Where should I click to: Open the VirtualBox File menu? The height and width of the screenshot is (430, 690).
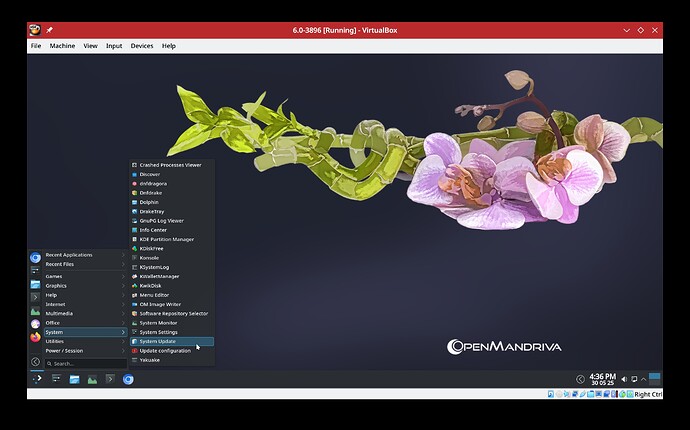point(36,46)
